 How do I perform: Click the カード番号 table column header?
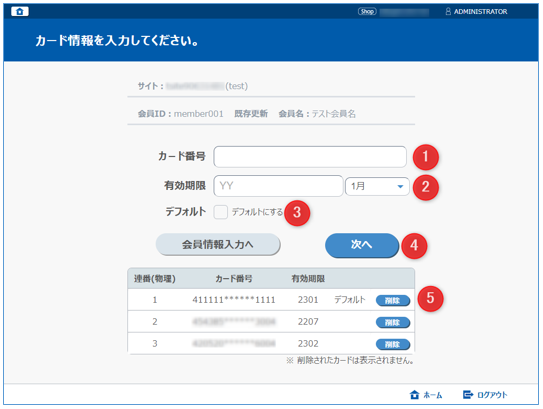pos(234,279)
